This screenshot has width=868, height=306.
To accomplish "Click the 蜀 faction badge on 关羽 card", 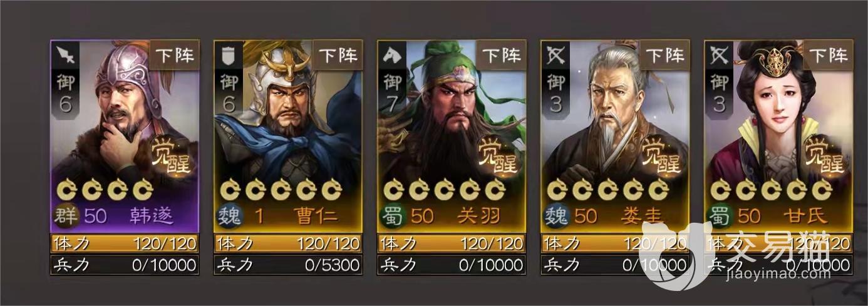I will [x=393, y=216].
